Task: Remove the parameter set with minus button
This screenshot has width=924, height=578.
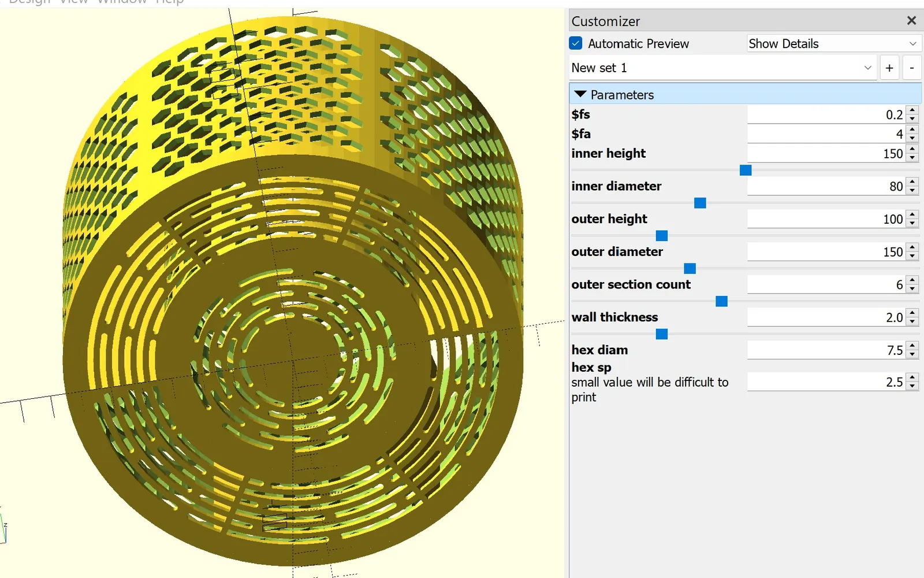Action: point(912,68)
